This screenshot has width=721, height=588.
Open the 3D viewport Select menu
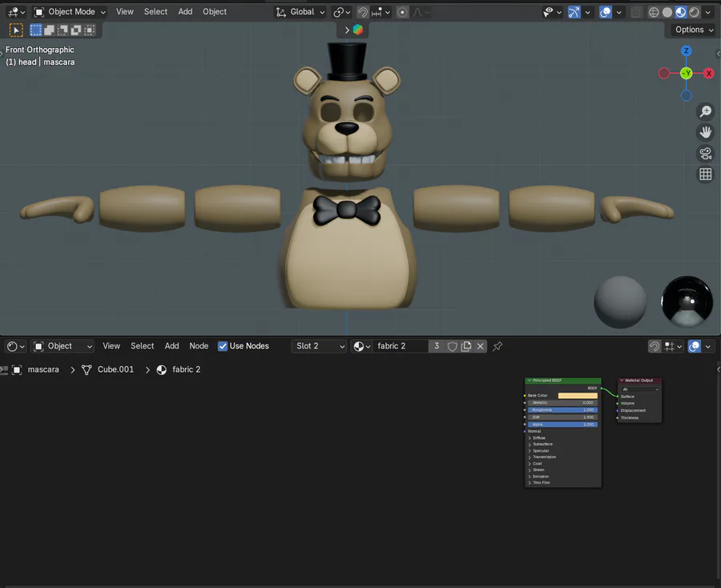(155, 12)
